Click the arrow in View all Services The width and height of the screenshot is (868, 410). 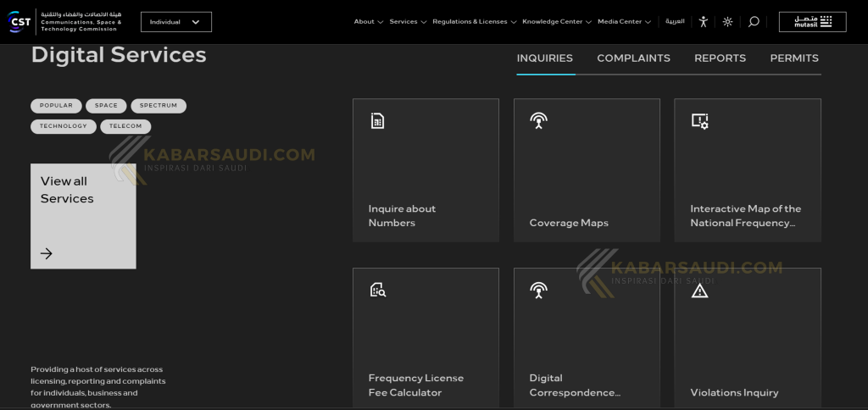47,253
